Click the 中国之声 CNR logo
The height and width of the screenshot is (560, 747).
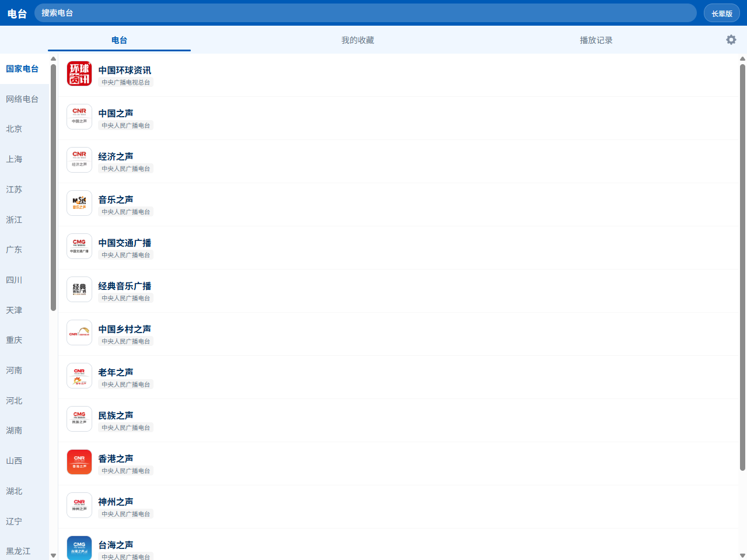79,117
